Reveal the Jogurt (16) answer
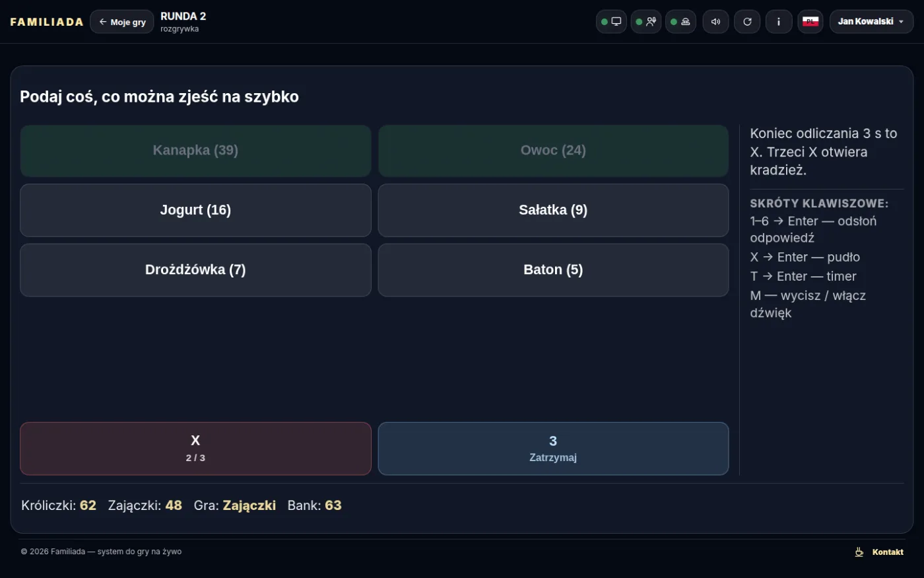The height and width of the screenshot is (578, 924). [x=195, y=210]
